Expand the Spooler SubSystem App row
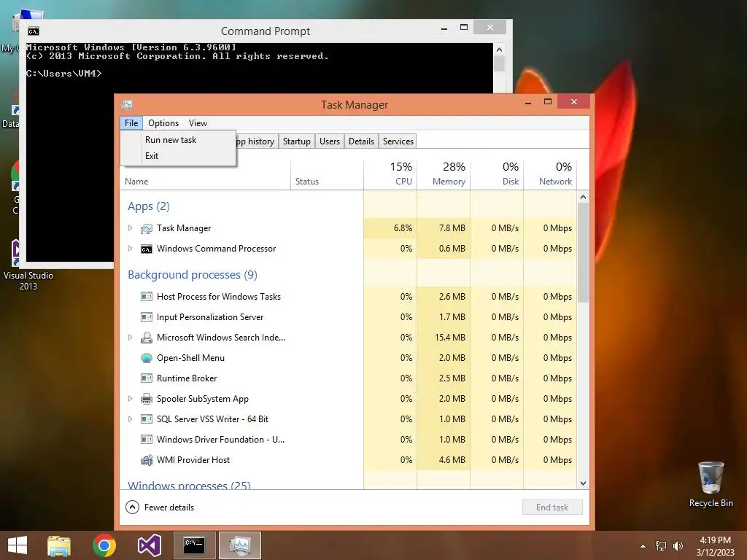This screenshot has height=560, width=747. click(x=130, y=399)
